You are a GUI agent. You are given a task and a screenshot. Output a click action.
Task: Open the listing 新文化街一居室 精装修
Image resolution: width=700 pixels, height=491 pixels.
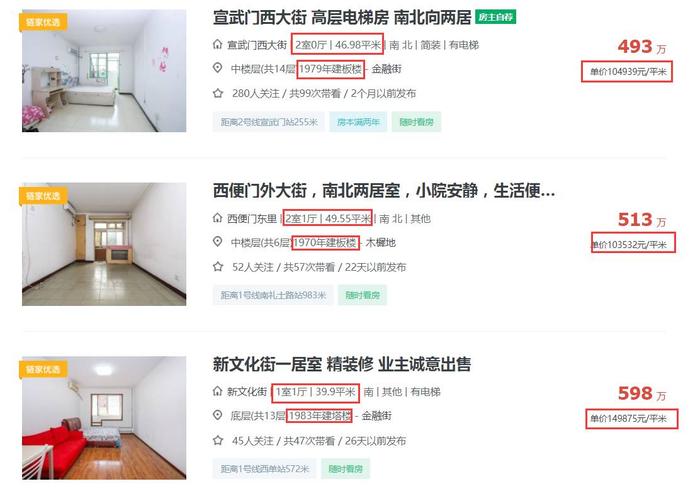pos(342,364)
